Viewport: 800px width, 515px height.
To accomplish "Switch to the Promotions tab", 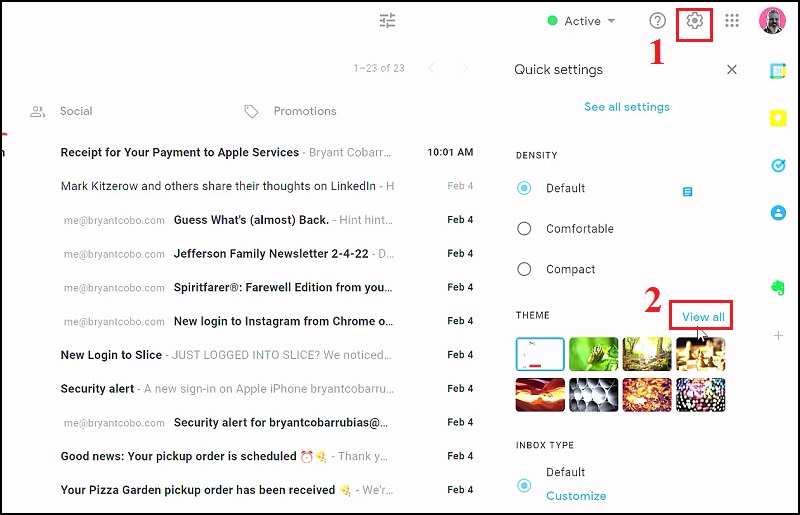I will tap(305, 111).
